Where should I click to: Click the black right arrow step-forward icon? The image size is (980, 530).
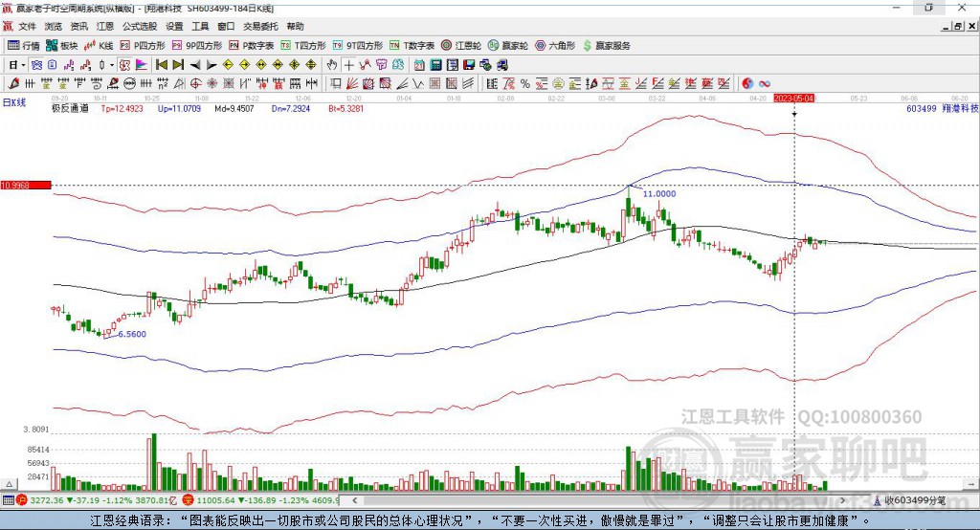coord(212,65)
